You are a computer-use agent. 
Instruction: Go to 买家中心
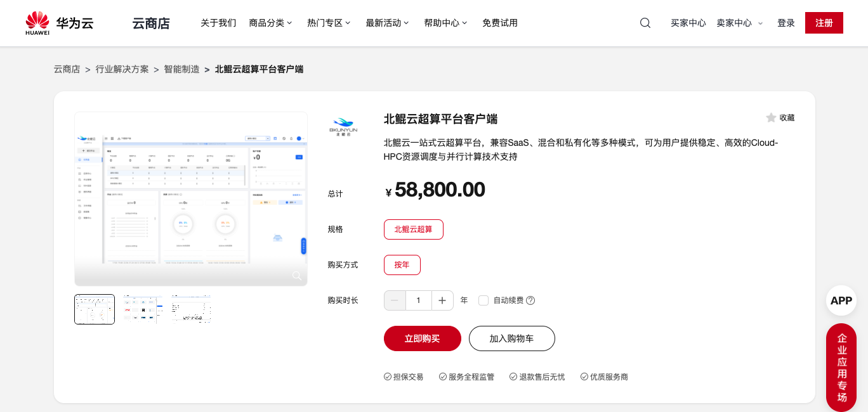click(688, 23)
